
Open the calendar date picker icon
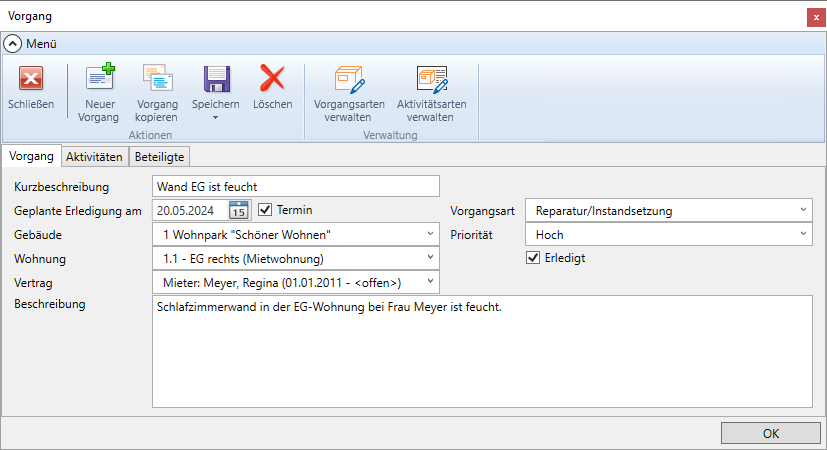pos(239,210)
